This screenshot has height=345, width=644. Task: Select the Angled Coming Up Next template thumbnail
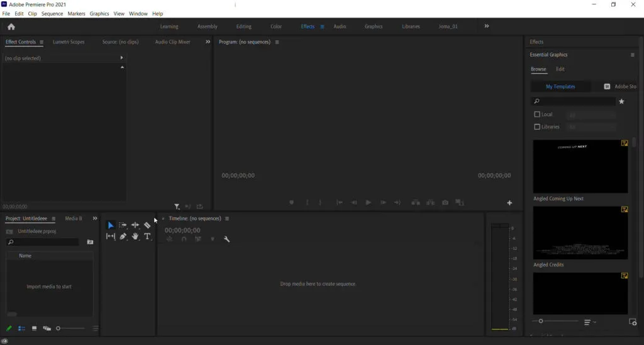580,166
